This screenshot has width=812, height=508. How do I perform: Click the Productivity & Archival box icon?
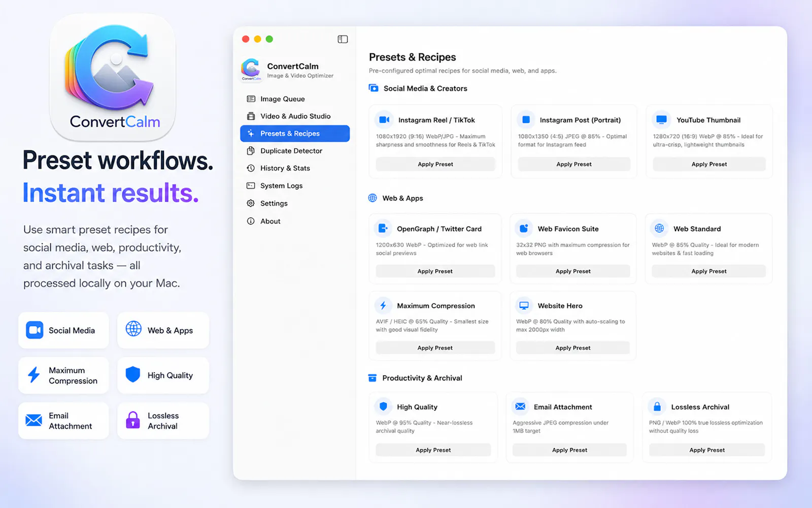(372, 378)
